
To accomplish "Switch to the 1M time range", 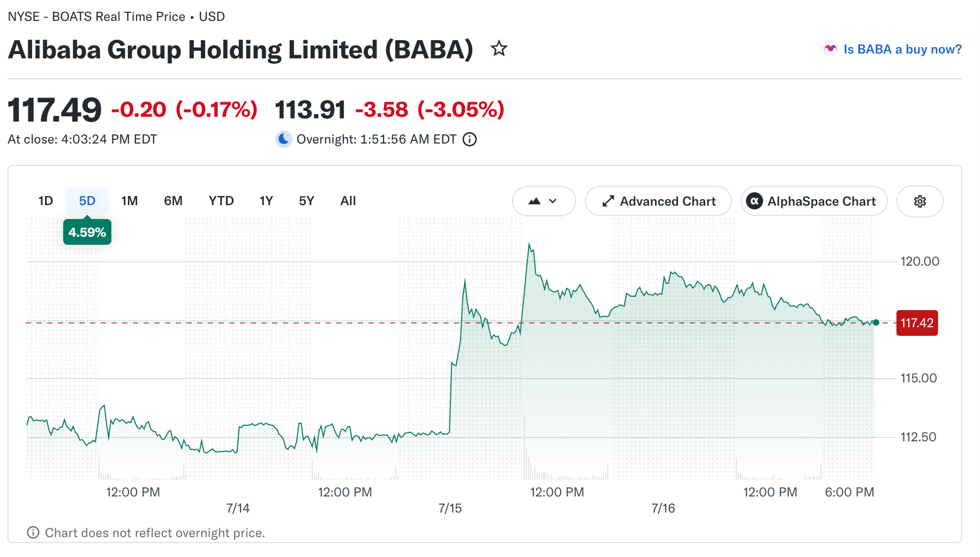I will pos(130,201).
